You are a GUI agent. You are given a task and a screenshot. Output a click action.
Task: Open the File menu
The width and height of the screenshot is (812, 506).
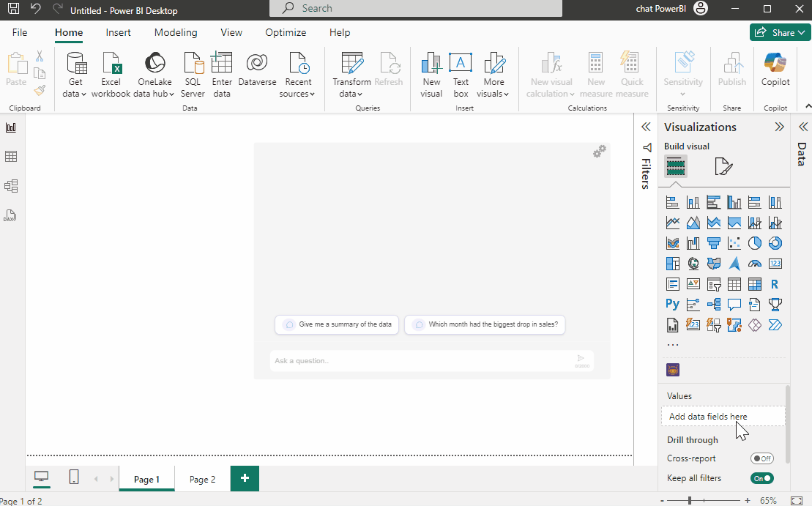click(20, 32)
